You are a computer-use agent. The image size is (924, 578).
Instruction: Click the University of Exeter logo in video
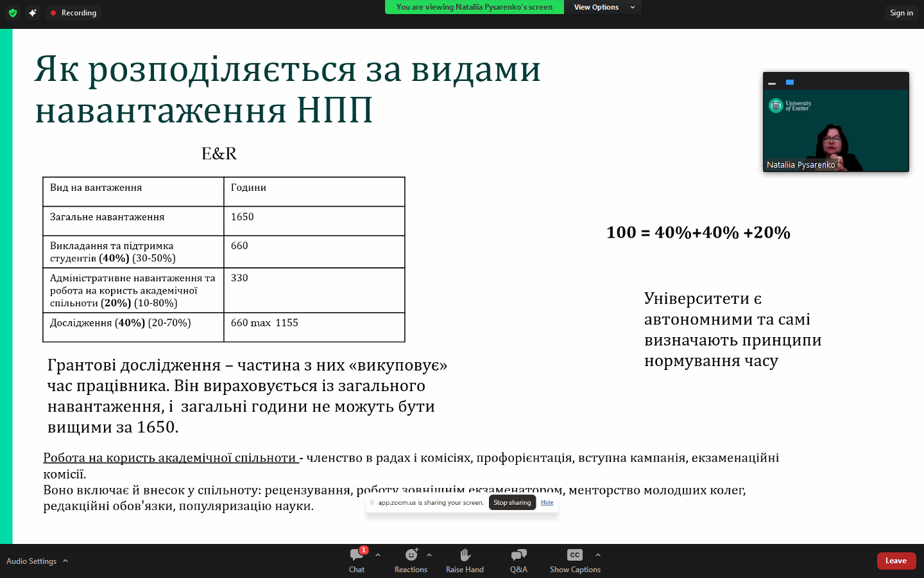point(790,105)
